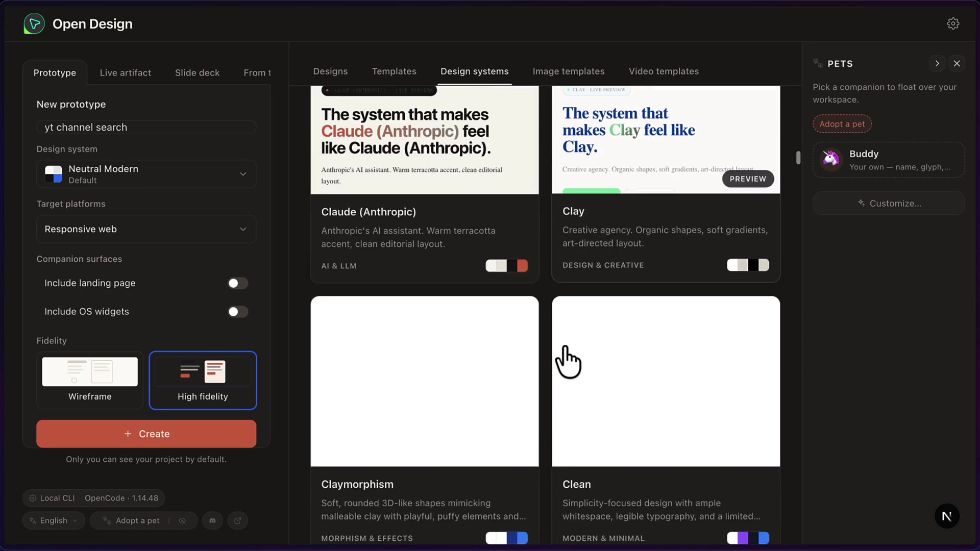The height and width of the screenshot is (551, 980).
Task: Open the Clean blank thumbnail
Action: tap(666, 381)
